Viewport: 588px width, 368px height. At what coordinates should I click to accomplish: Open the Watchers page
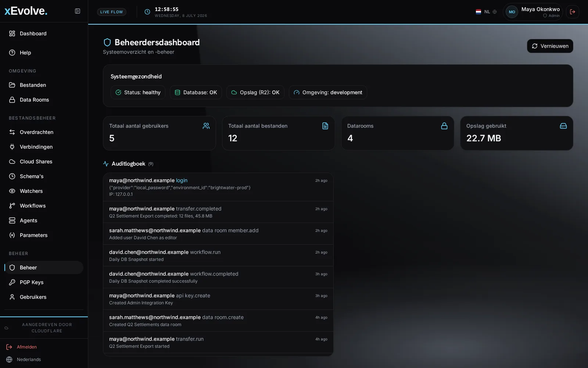pos(44,191)
